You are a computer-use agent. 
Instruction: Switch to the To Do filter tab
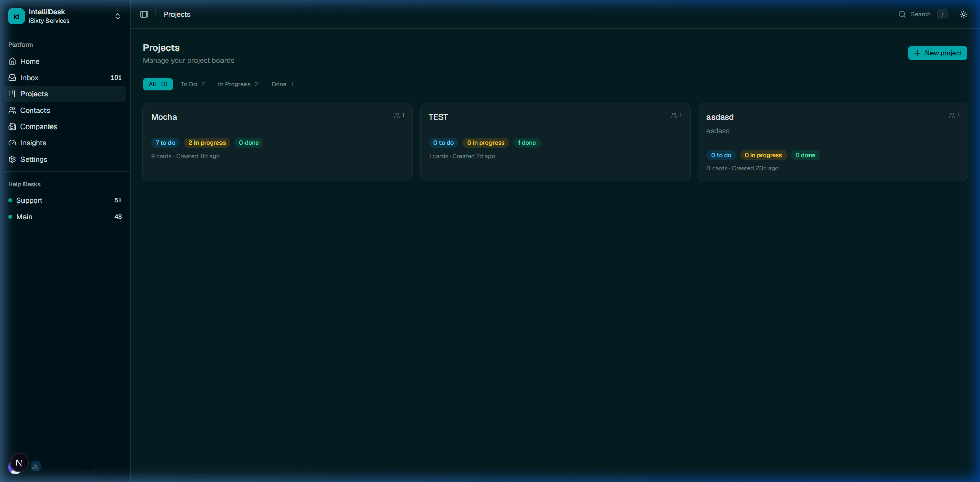click(x=192, y=84)
